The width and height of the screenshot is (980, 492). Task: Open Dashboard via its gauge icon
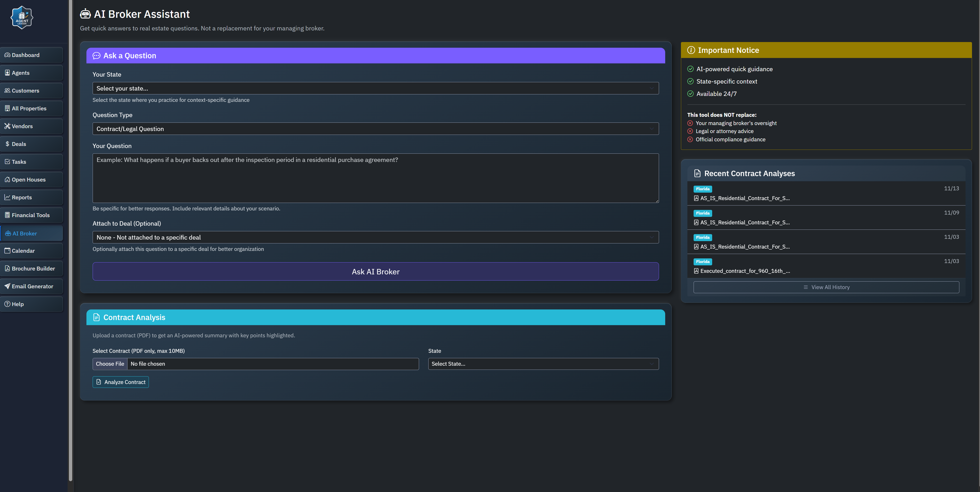[7, 55]
